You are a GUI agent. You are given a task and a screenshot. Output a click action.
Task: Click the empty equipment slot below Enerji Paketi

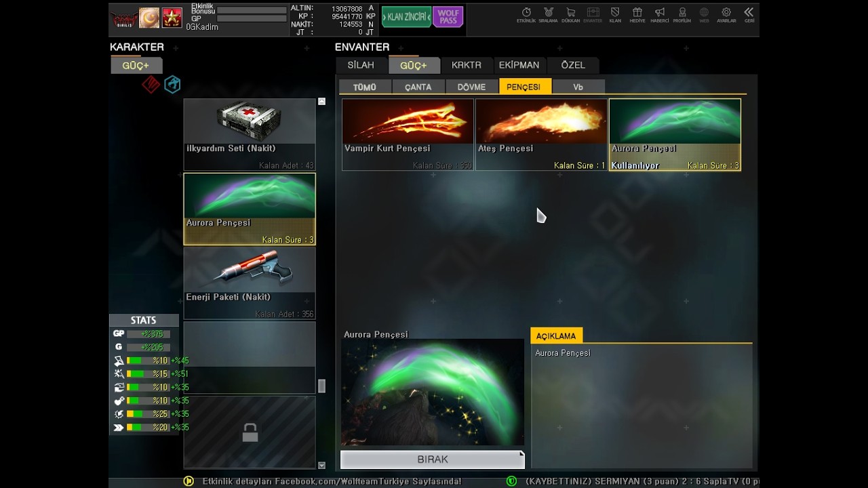pyautogui.click(x=250, y=358)
